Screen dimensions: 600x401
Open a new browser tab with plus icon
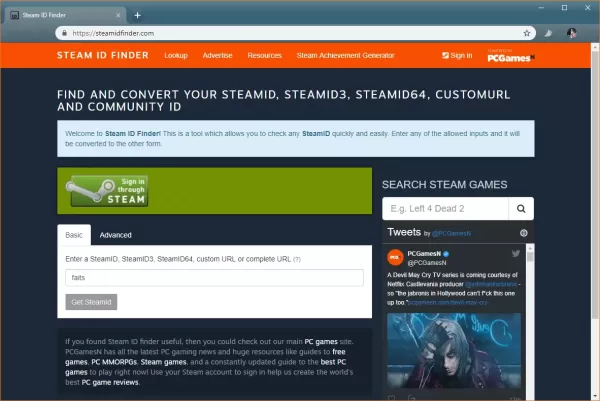(137, 15)
